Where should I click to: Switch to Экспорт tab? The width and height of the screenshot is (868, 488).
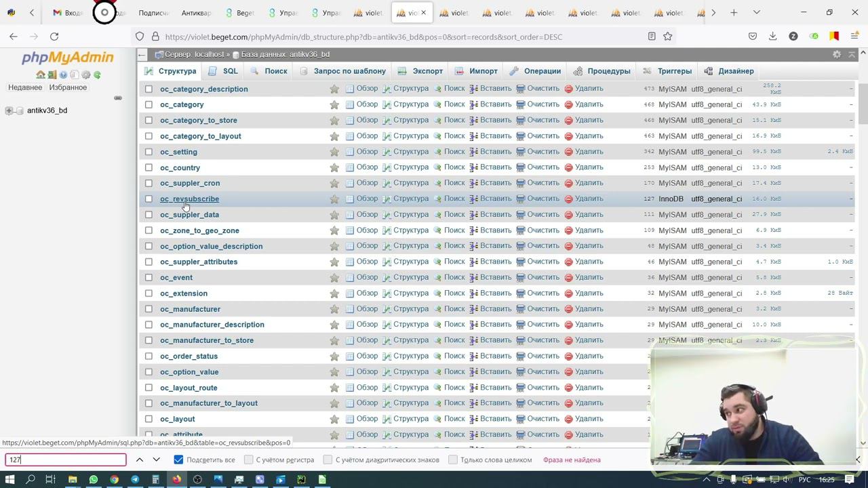[x=420, y=70]
